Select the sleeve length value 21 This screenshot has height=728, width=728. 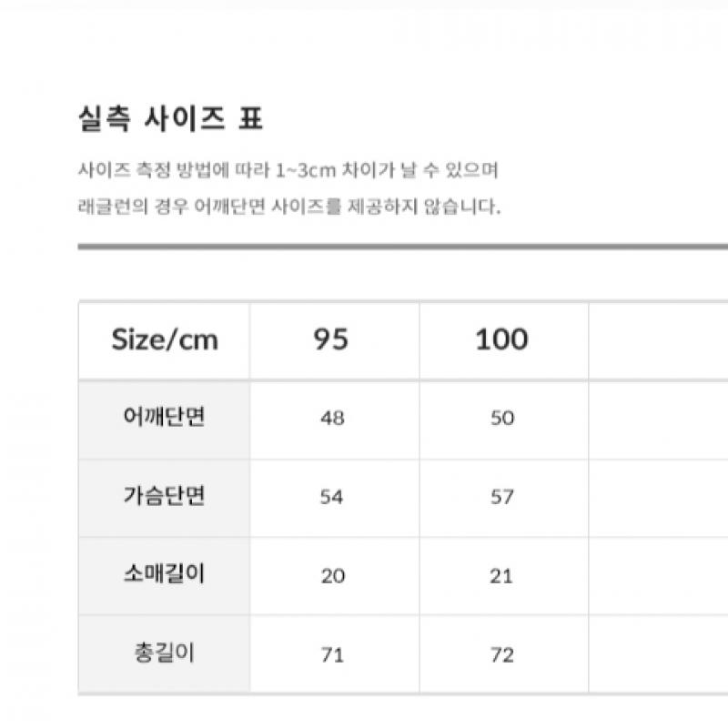pyautogui.click(x=501, y=576)
